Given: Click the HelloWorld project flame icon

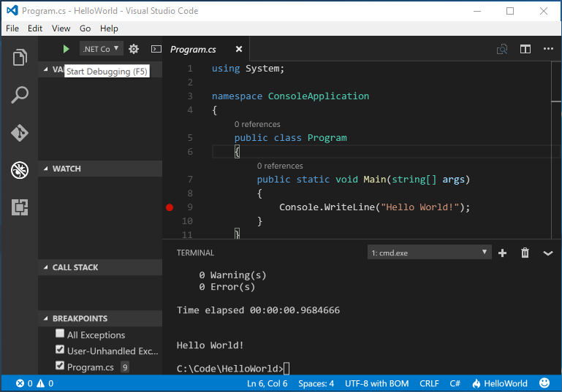Looking at the screenshot, I should (x=476, y=383).
